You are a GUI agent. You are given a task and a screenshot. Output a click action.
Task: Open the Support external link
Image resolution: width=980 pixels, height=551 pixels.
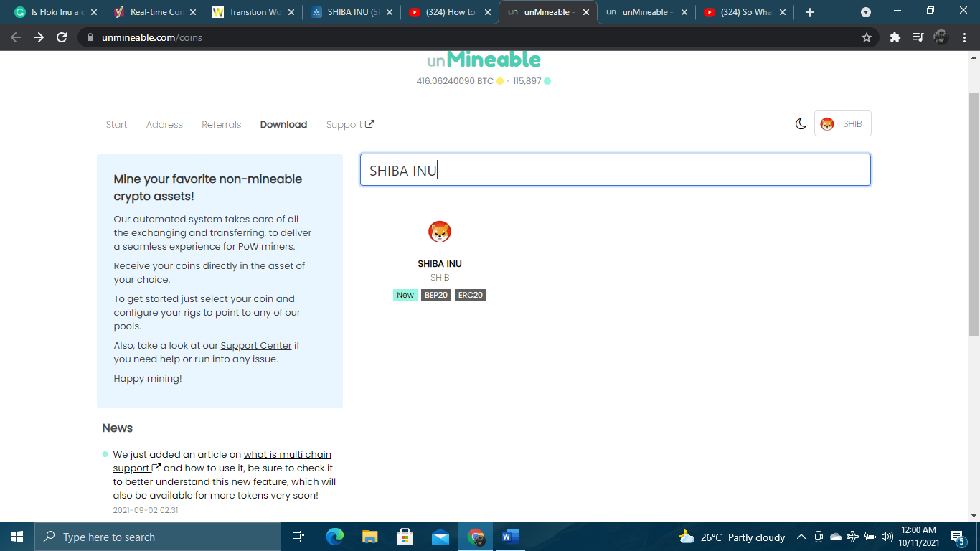click(x=350, y=124)
